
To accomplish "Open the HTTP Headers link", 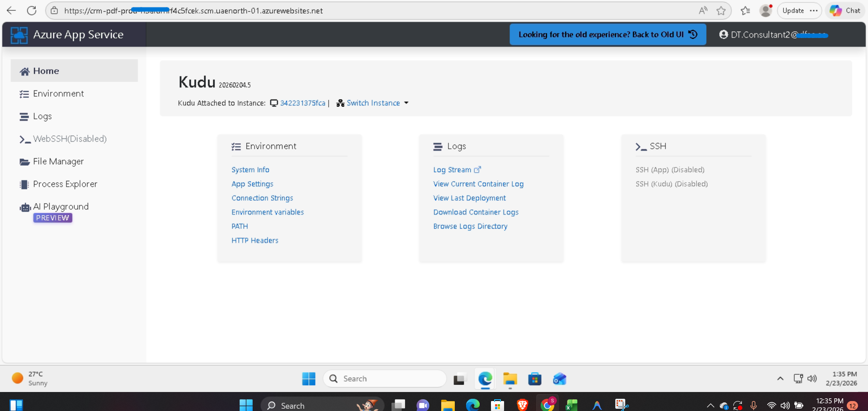I will pos(255,241).
